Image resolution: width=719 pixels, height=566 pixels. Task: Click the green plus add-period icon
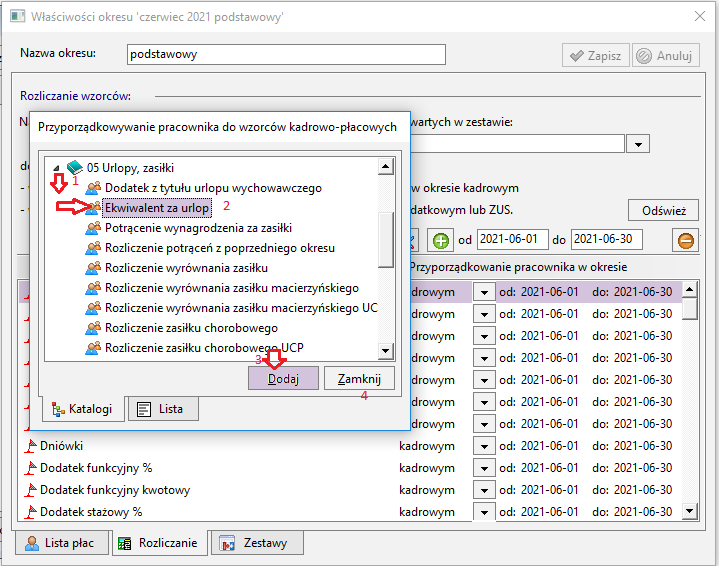(441, 240)
